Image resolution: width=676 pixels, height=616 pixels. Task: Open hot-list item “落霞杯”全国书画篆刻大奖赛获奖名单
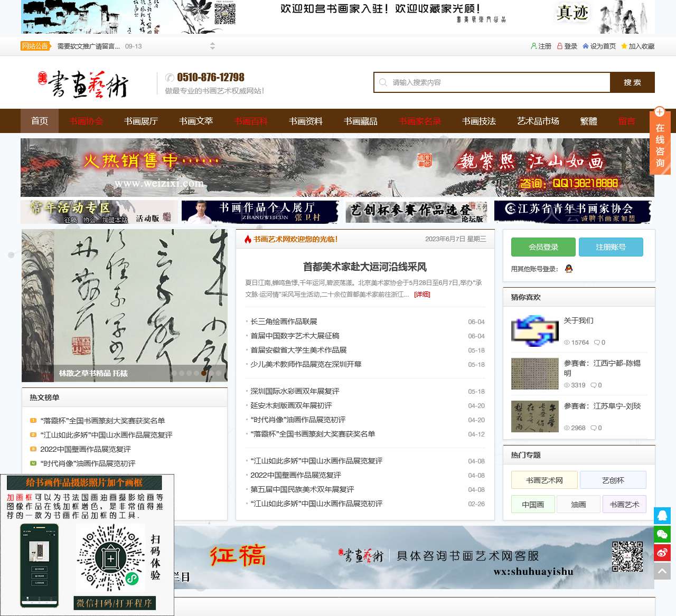click(x=102, y=421)
